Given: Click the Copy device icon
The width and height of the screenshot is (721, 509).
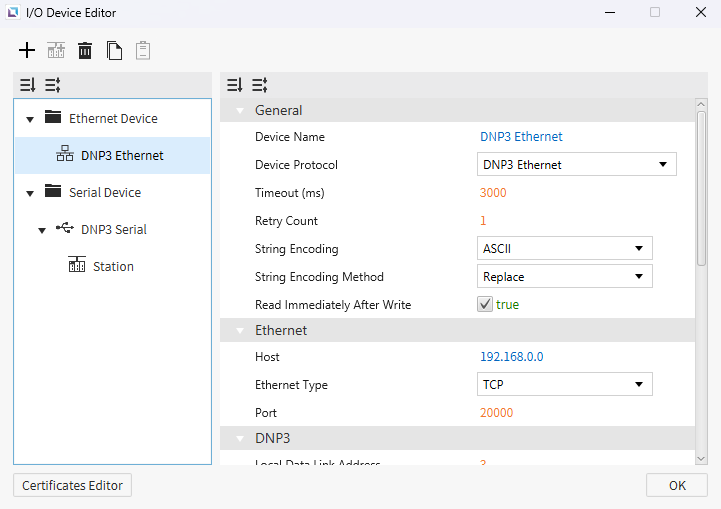Looking at the screenshot, I should point(114,50).
